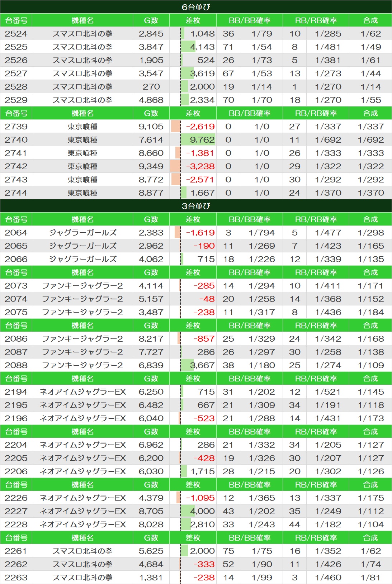
Task: Click the difference value 4,143
Action: 202,47
